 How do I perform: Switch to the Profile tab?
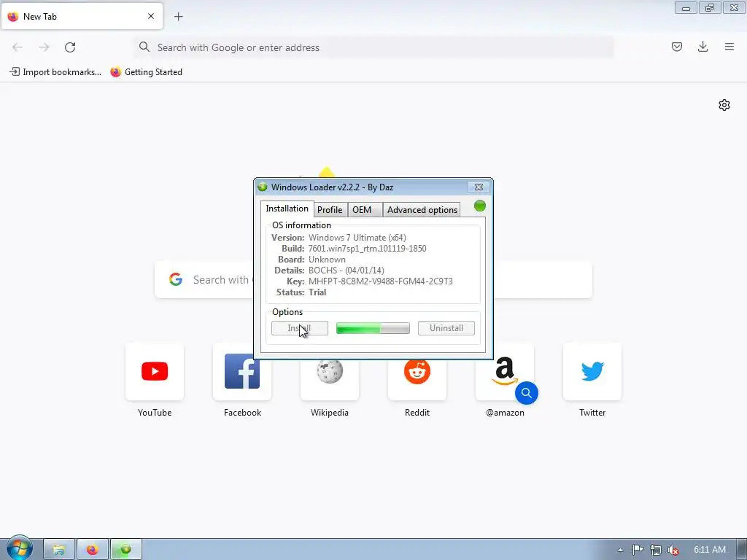point(330,209)
